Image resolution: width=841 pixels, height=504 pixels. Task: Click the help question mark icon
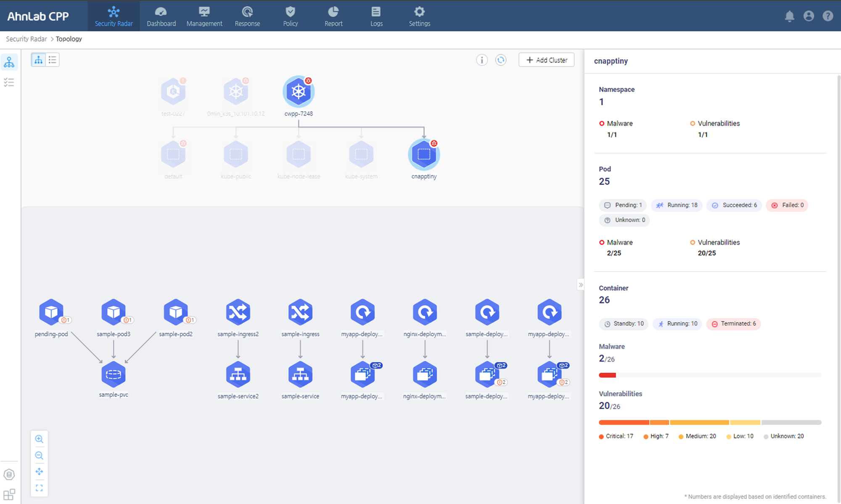(x=828, y=16)
